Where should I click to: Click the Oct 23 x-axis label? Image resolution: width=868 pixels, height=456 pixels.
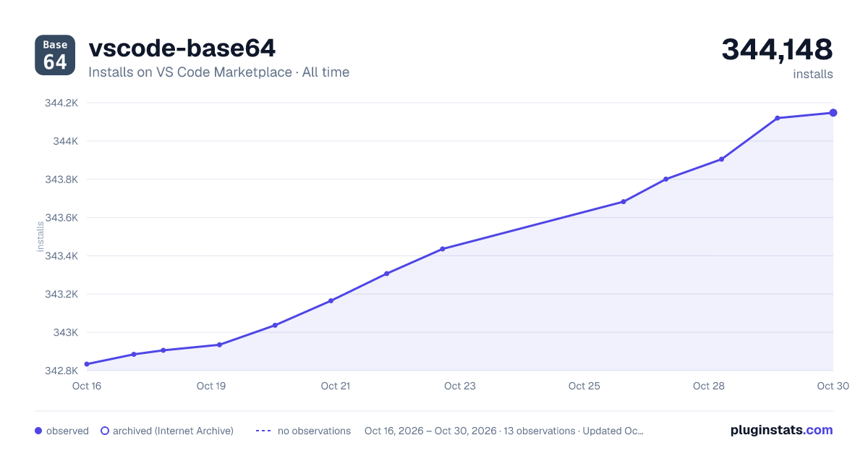click(x=460, y=386)
